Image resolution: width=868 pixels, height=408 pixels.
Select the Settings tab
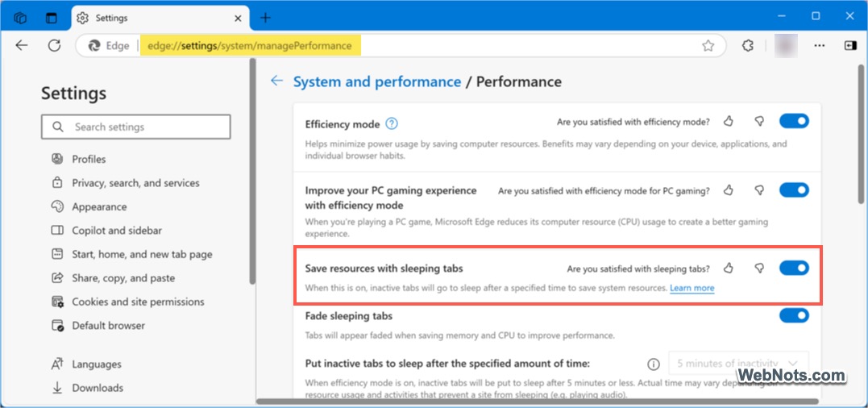tap(160, 18)
